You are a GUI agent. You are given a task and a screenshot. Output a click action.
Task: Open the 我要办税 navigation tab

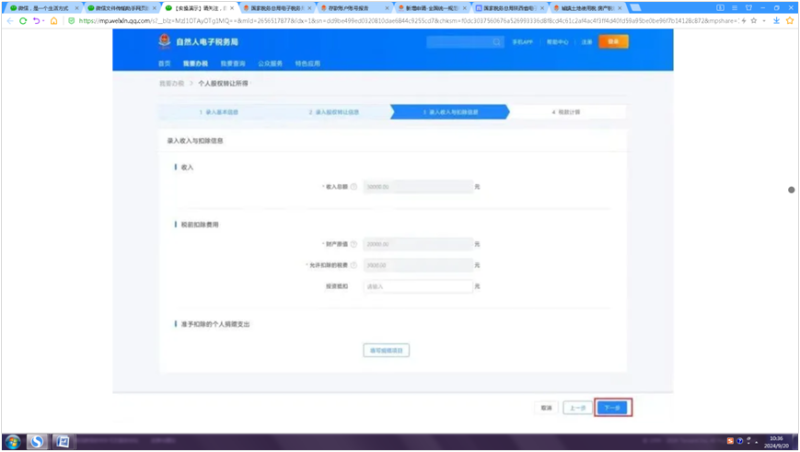195,63
